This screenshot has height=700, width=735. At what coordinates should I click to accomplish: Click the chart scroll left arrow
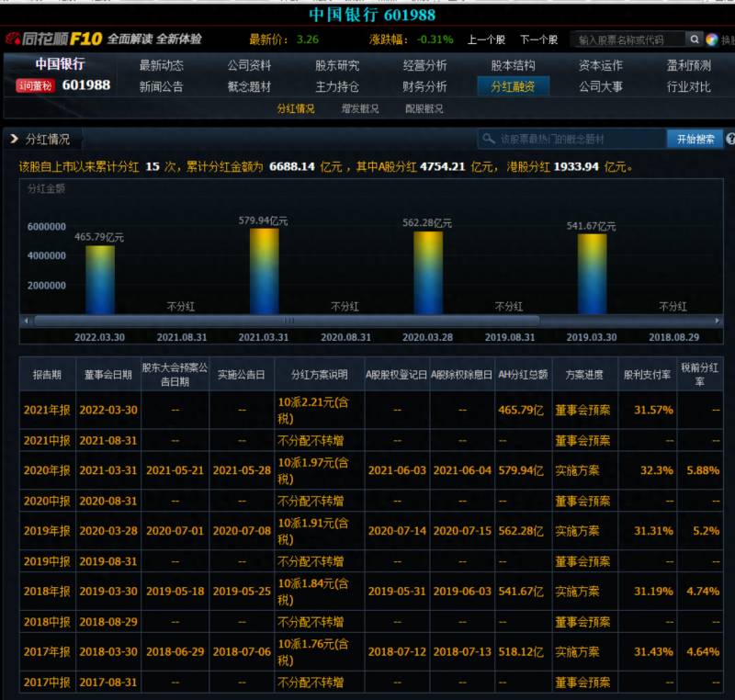pyautogui.click(x=27, y=321)
